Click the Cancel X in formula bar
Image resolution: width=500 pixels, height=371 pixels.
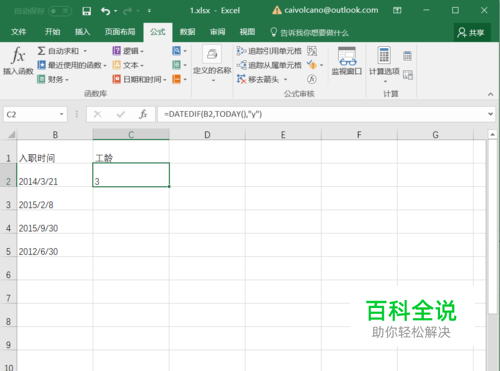[x=98, y=114]
